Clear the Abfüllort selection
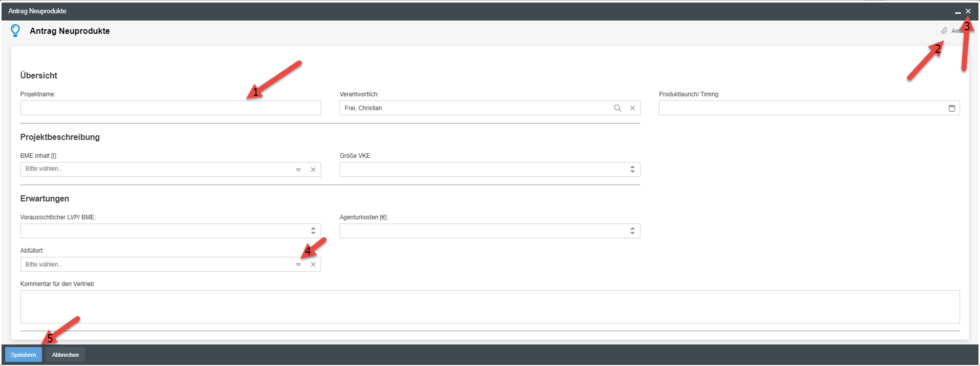Viewport: 980px width, 366px height. 313,265
